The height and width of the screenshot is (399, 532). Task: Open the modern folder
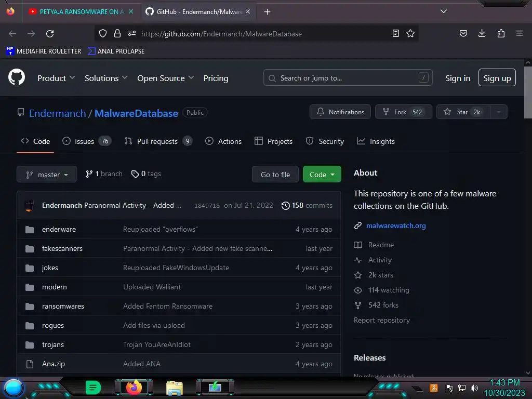pos(54,287)
